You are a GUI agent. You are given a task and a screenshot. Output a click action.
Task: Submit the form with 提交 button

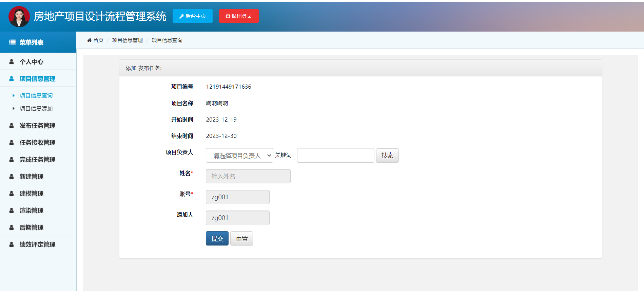[217, 238]
